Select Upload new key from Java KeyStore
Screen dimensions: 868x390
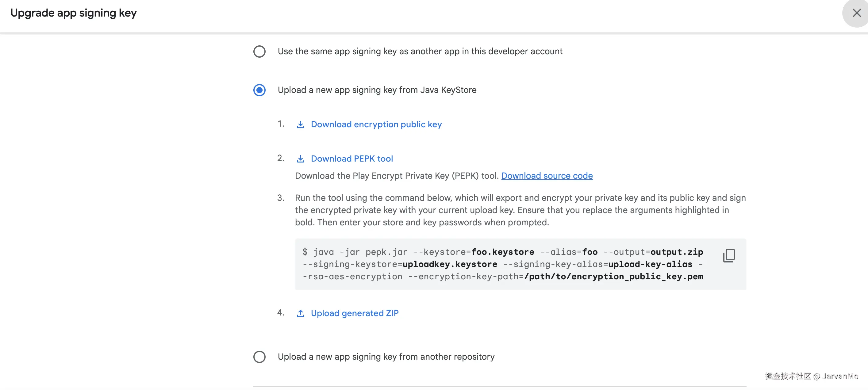(259, 90)
